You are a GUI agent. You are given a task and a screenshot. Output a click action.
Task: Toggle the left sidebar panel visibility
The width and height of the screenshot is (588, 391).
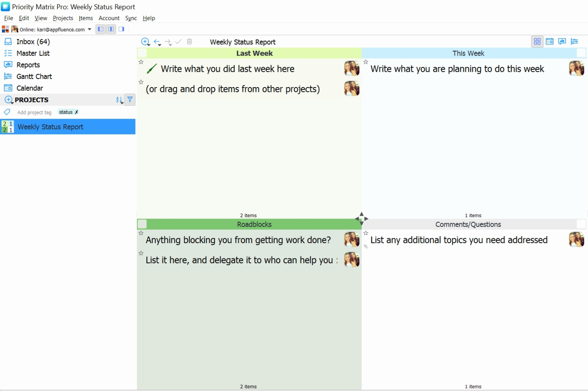click(100, 29)
